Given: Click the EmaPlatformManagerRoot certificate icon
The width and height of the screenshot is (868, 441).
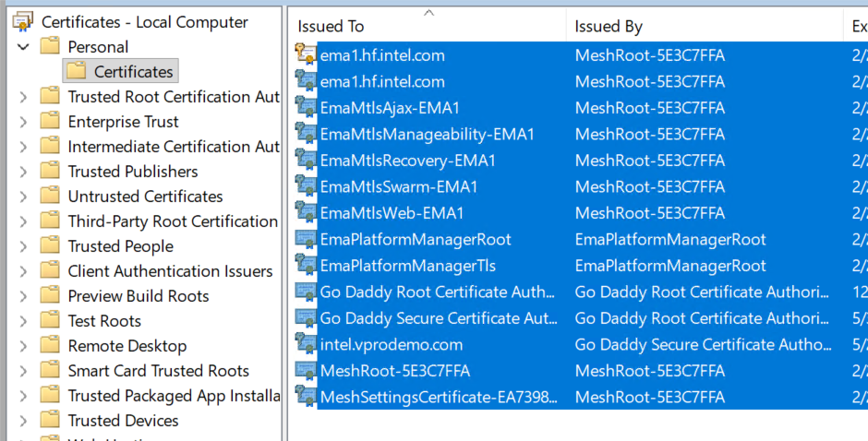Looking at the screenshot, I should tap(306, 240).
